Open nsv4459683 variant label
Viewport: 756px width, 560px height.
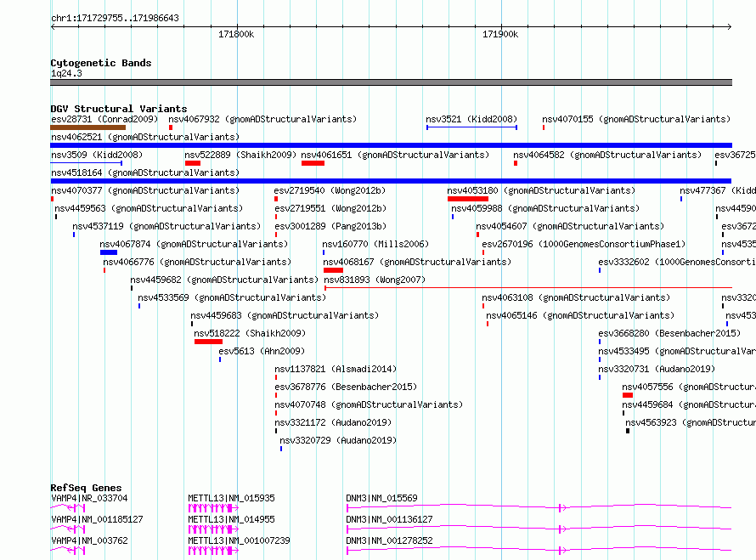pyautogui.click(x=285, y=315)
